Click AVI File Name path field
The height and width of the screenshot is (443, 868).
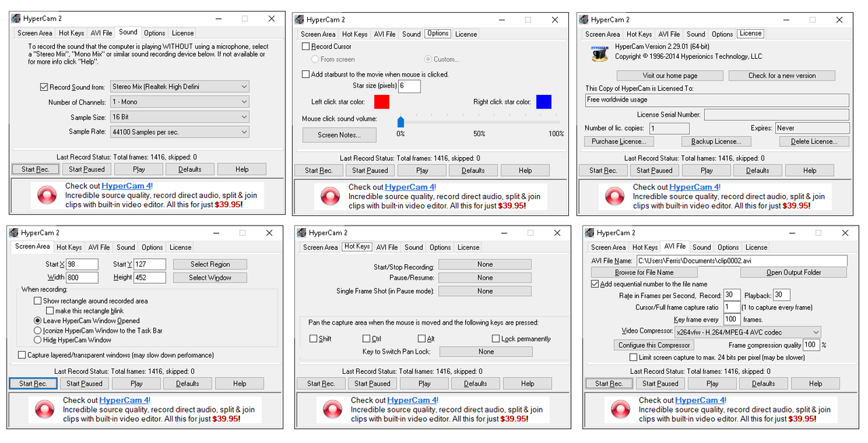coord(741,261)
